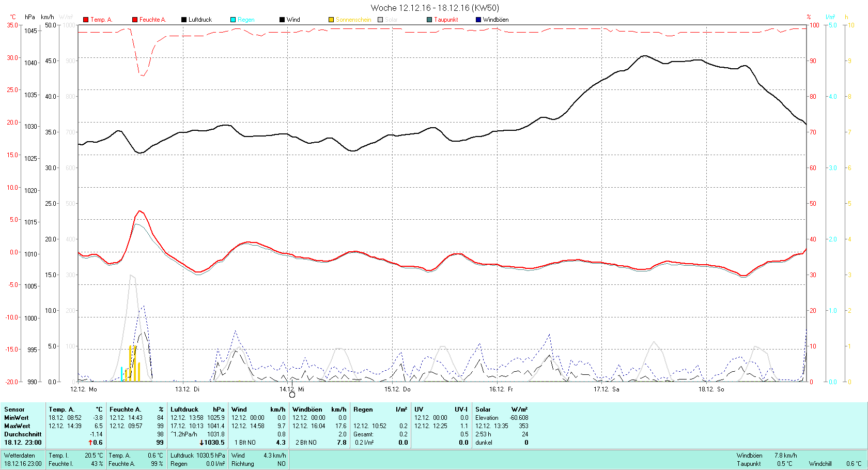Click the Feuchte I. value 43 %

[97, 464]
